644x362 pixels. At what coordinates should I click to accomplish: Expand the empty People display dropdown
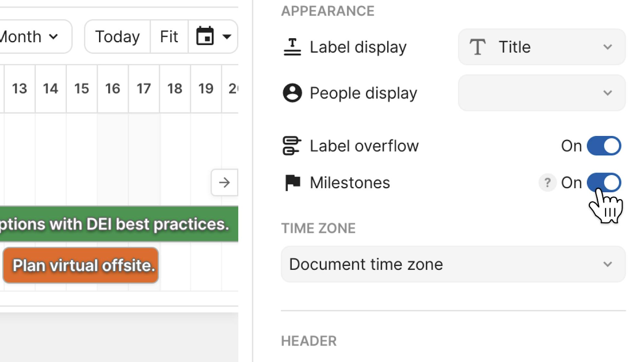(x=542, y=93)
